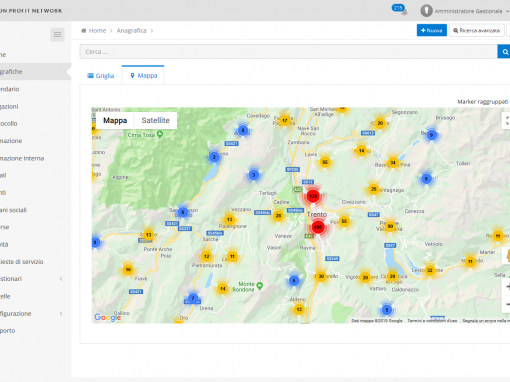Viewport: 510px width, 382px height.
Task: Click the Home house icon in breadcrumb
Action: pos(84,31)
